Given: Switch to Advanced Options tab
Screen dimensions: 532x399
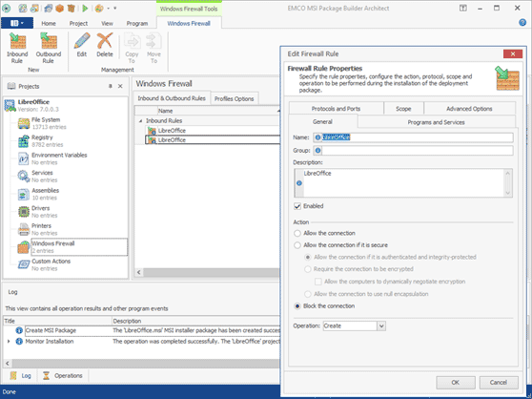Looking at the screenshot, I should (469, 109).
